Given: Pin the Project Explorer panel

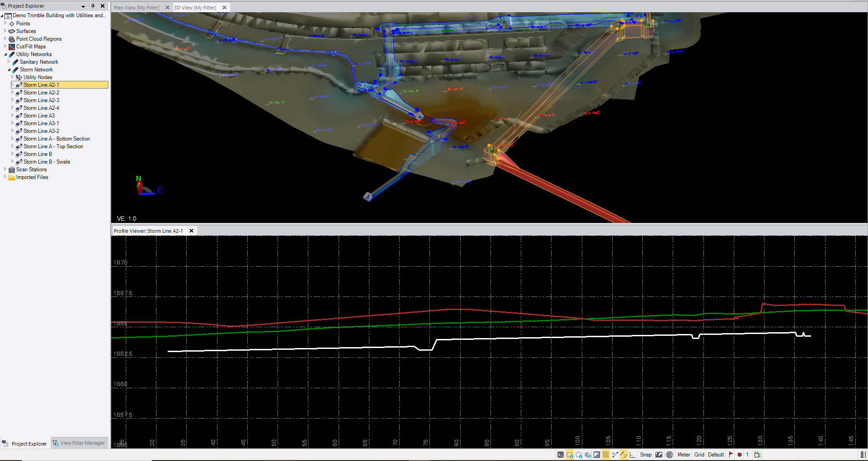Looking at the screenshot, I should click(x=93, y=6).
